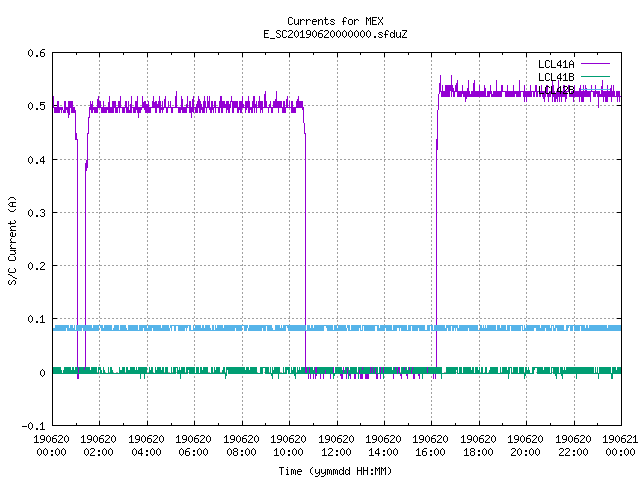Click the 04:00 x-axis tick label

point(146,452)
